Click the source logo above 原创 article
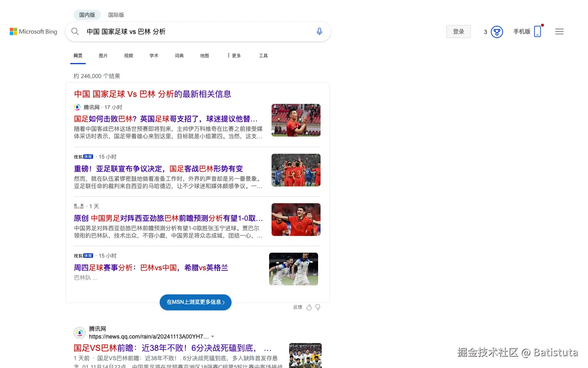The image size is (588, 368). coord(79,206)
